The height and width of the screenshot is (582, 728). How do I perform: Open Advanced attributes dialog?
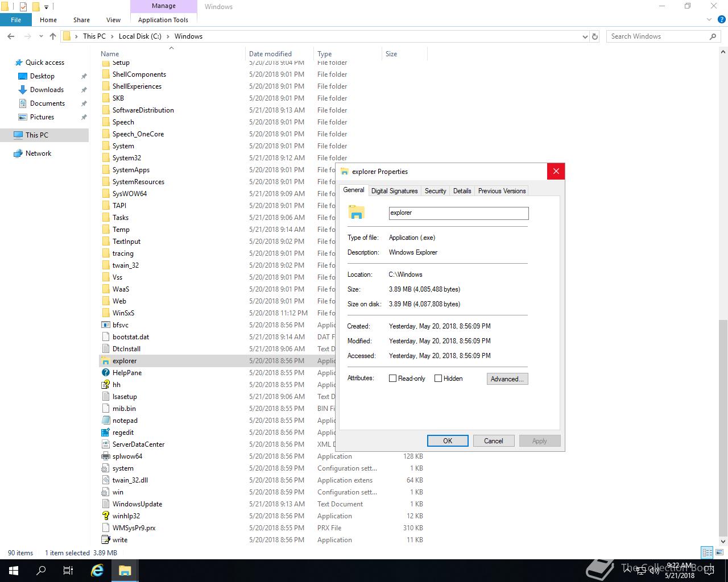click(x=507, y=379)
